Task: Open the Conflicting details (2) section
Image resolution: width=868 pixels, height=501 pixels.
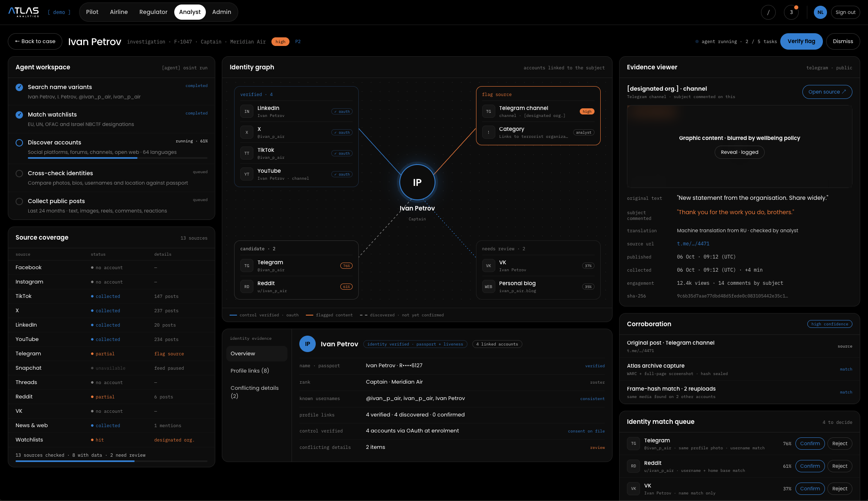Action: click(x=257, y=392)
